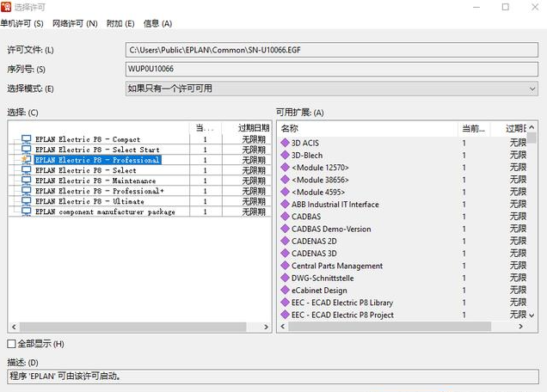Select EPLAN Electric P8 - Maintenance license
This screenshot has width=547, height=392.
pyautogui.click(x=95, y=181)
